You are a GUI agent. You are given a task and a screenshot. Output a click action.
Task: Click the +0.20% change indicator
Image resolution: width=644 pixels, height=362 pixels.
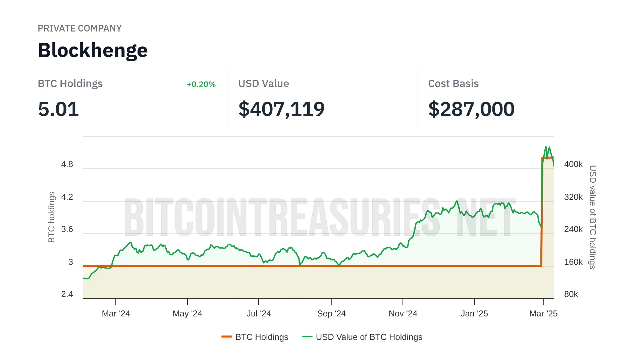coord(201,84)
